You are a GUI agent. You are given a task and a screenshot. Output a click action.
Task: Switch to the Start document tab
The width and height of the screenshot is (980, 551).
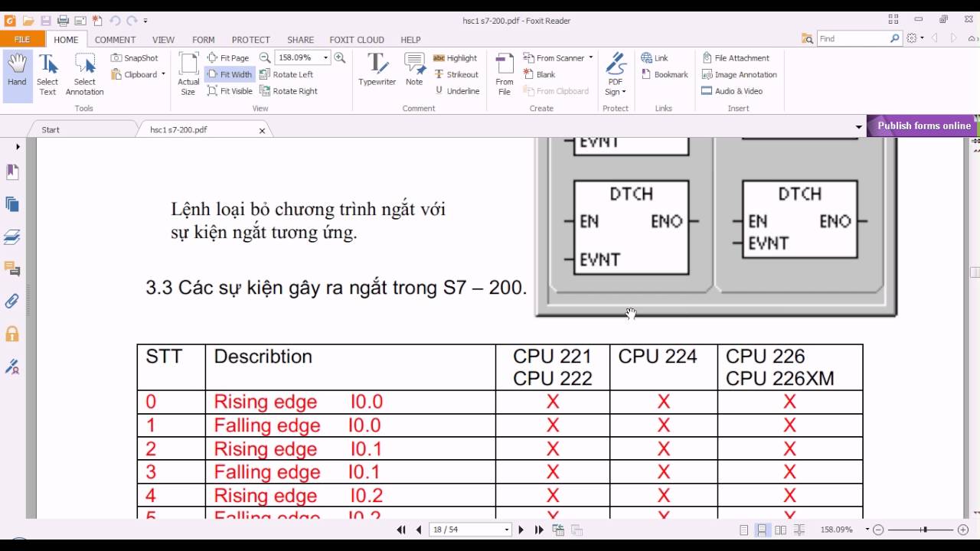51,130
